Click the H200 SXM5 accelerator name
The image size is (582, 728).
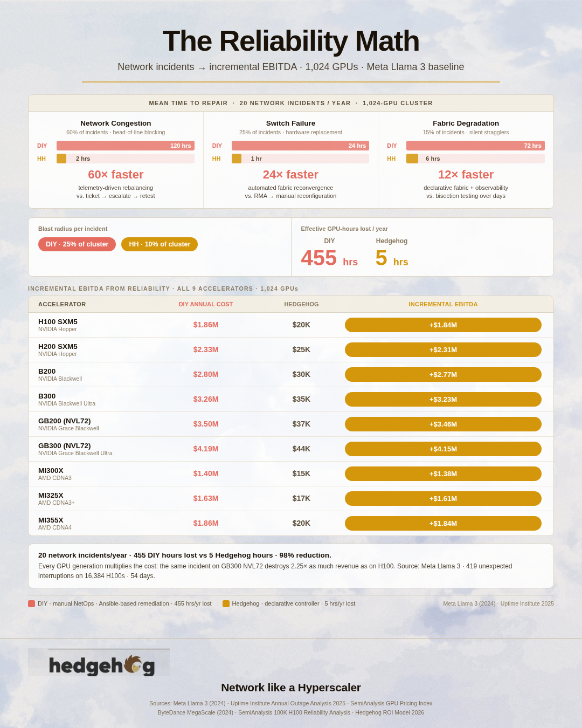pos(58,347)
